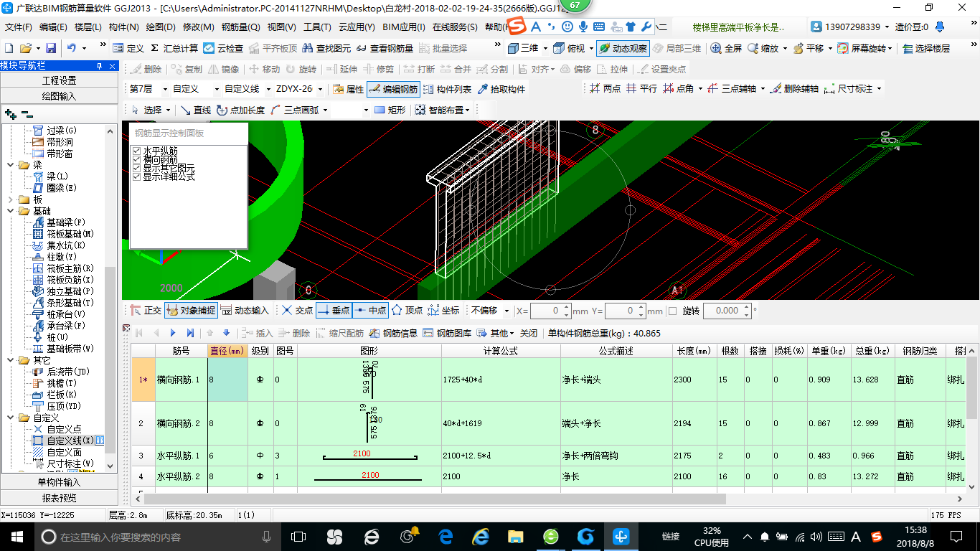Viewport: 980px width, 551px height.
Task: Click the X coordinate input field
Action: click(x=551, y=311)
